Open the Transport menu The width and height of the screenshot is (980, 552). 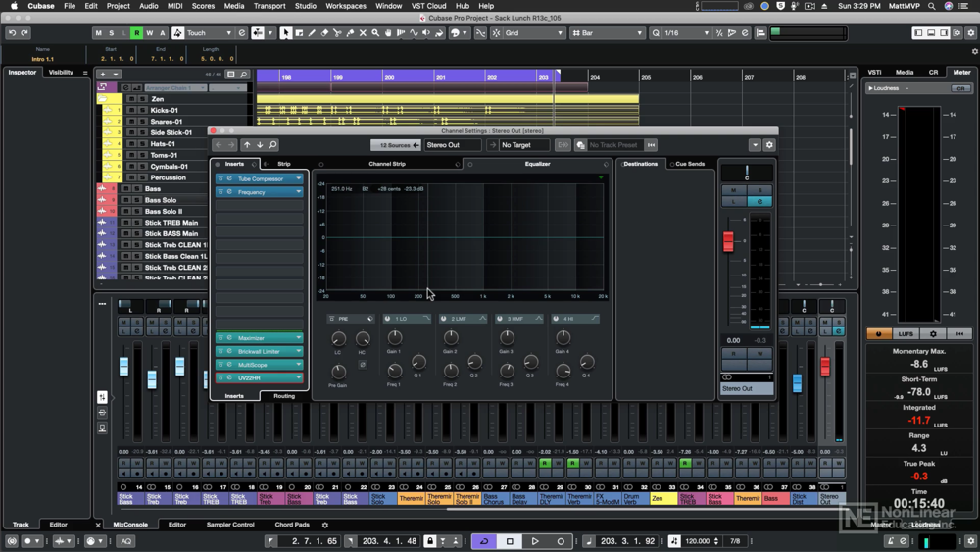pyautogui.click(x=269, y=6)
